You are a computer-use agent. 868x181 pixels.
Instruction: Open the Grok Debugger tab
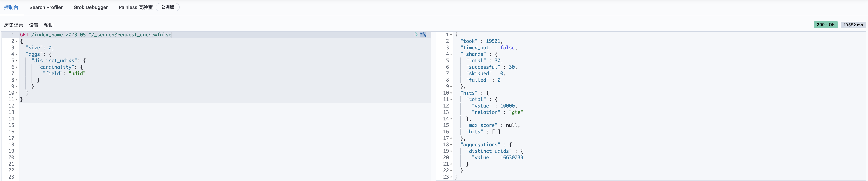[91, 7]
